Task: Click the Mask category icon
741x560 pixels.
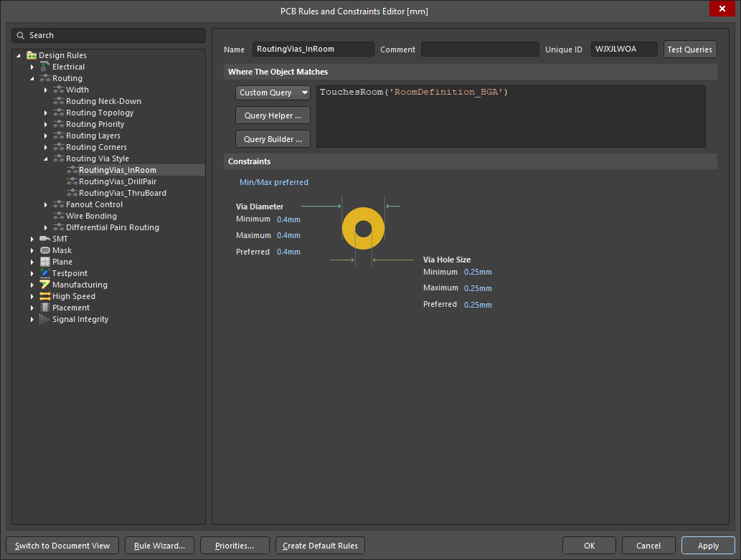Action: pos(45,250)
